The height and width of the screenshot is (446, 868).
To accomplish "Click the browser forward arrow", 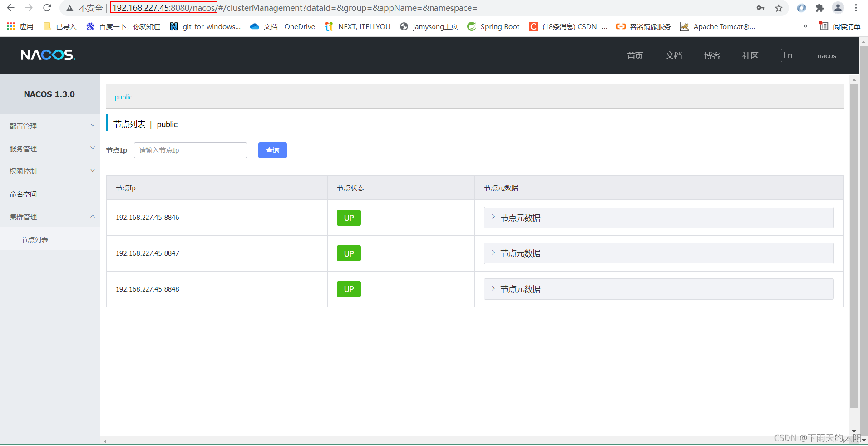I will point(29,8).
